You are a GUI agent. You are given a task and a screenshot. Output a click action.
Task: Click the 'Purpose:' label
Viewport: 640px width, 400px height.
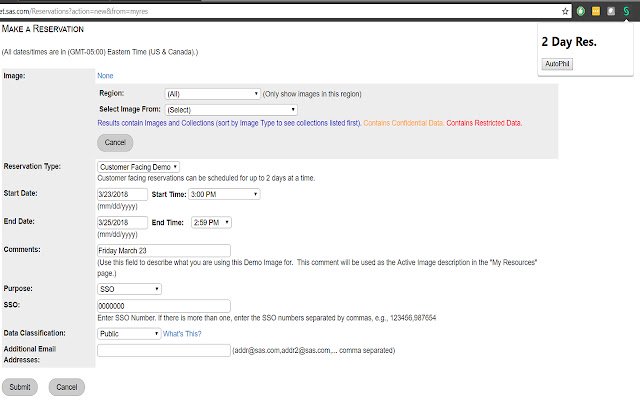click(x=18, y=288)
